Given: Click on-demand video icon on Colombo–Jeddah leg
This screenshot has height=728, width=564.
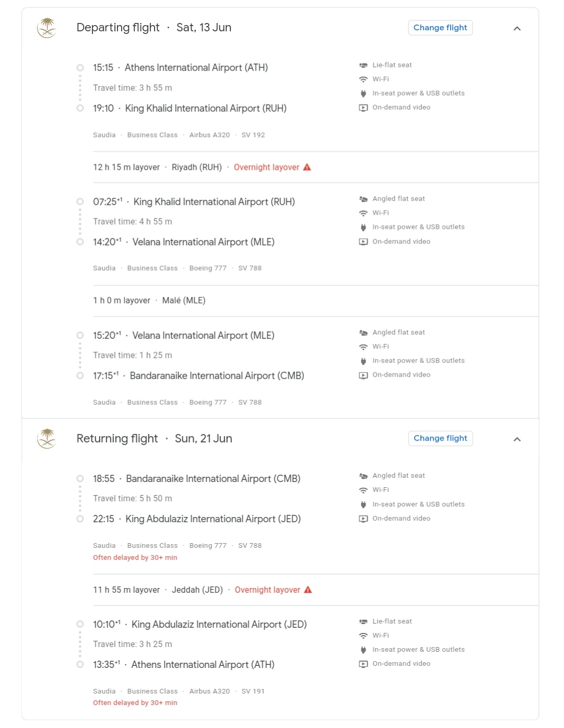Looking at the screenshot, I should pos(363,519).
